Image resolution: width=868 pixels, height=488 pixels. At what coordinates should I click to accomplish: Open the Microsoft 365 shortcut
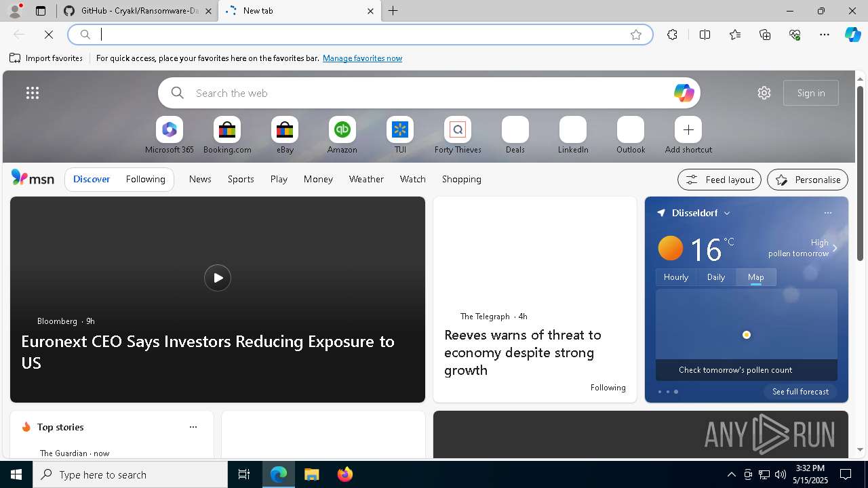click(170, 136)
